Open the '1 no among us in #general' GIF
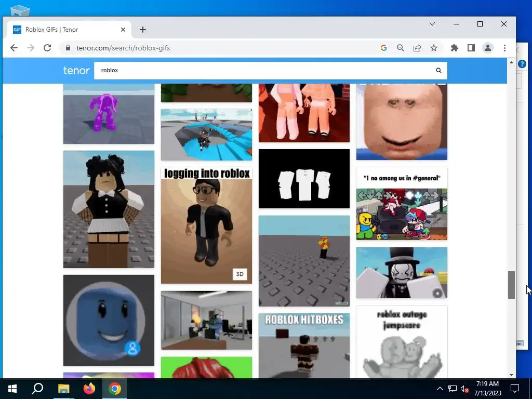Image resolution: width=532 pixels, height=399 pixels. click(402, 204)
